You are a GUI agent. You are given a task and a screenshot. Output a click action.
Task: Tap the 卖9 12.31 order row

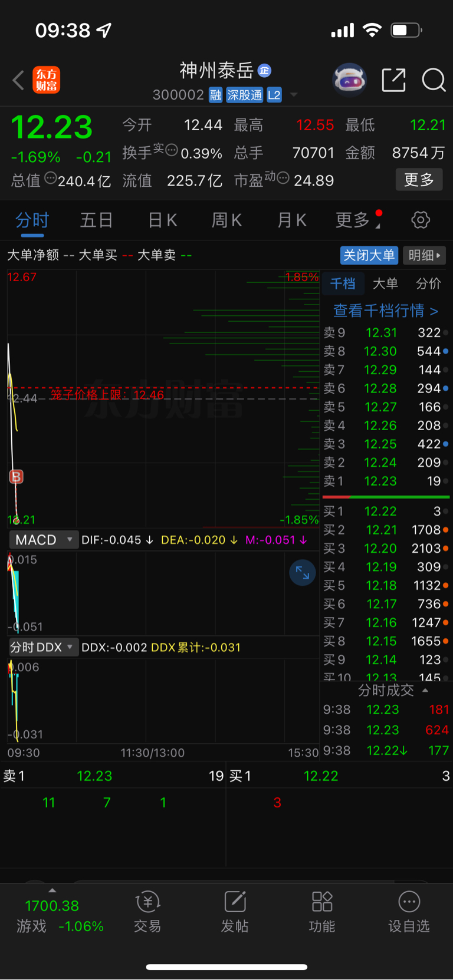[x=386, y=333]
